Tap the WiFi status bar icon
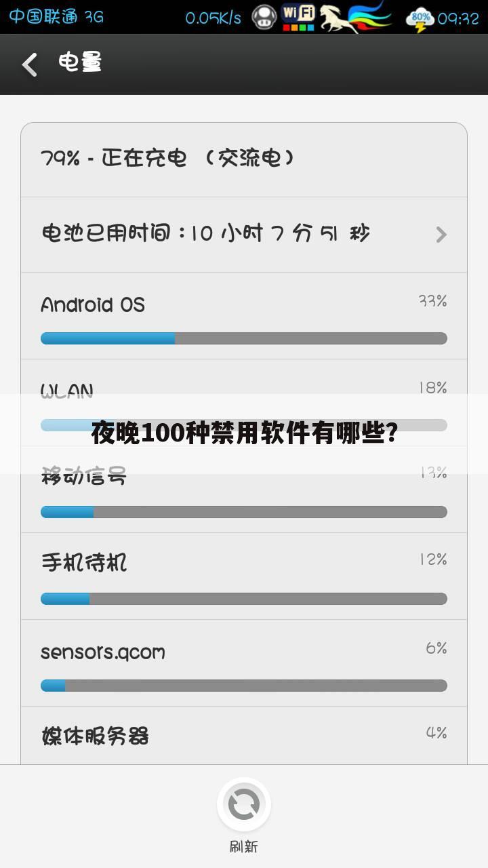This screenshot has width=488, height=868. (x=298, y=17)
